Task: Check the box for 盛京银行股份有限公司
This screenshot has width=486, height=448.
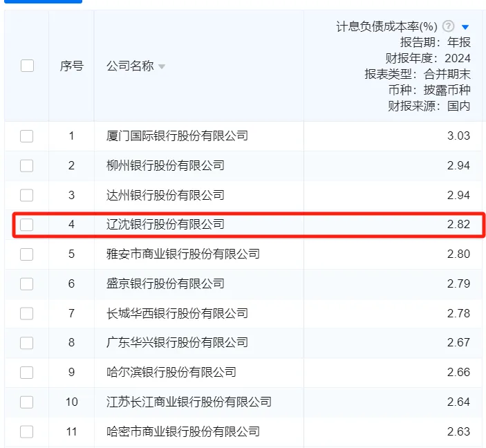Action: point(27,283)
